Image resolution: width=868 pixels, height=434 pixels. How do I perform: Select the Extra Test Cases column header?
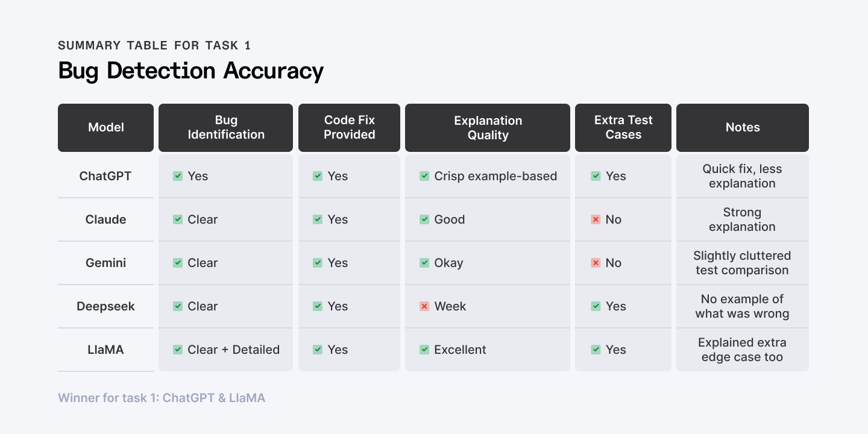(x=623, y=128)
